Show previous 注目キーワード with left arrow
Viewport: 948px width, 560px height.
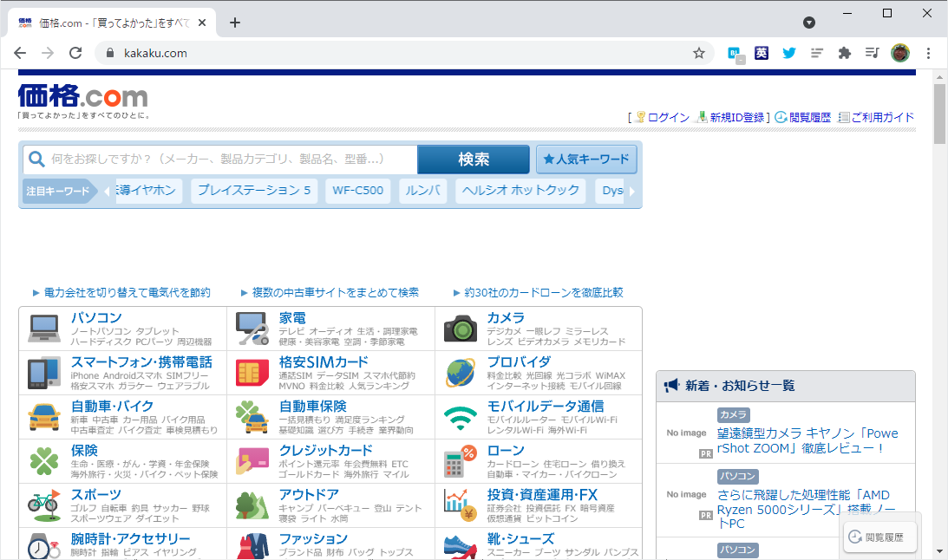pos(107,191)
